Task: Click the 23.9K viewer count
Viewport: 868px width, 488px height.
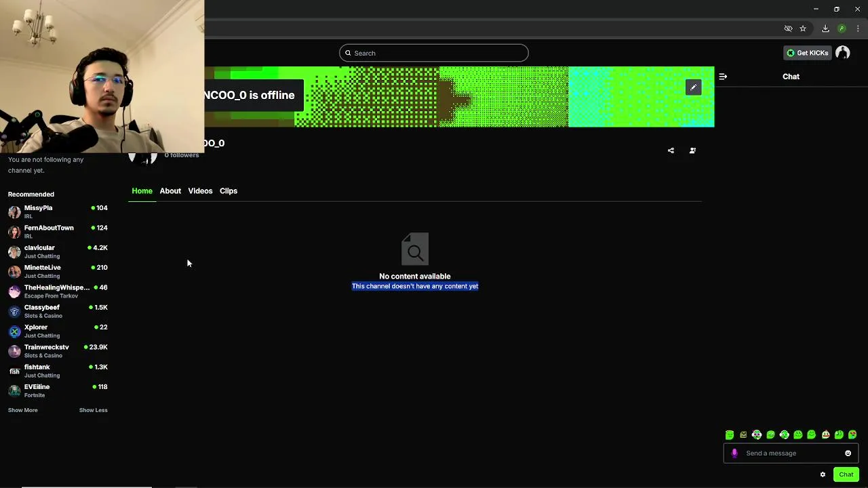Action: coord(98,347)
